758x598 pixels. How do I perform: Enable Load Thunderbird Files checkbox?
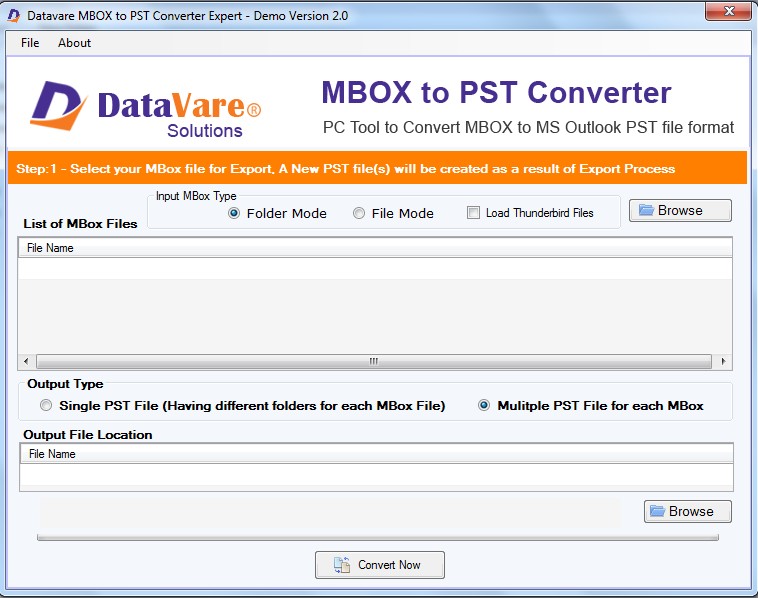point(474,213)
